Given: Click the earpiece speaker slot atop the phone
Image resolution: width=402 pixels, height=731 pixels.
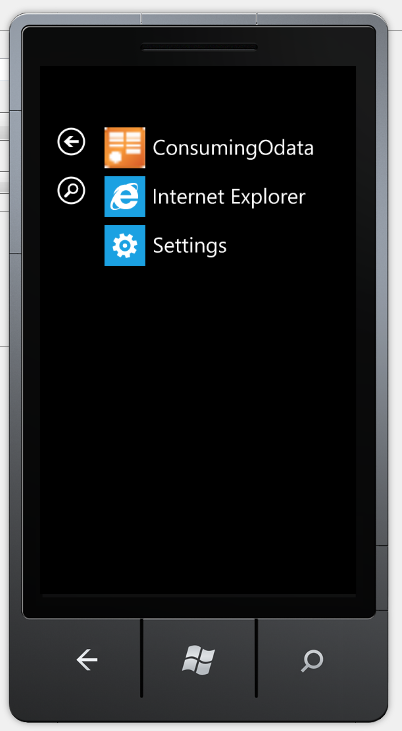Looking at the screenshot, I should coord(199,47).
